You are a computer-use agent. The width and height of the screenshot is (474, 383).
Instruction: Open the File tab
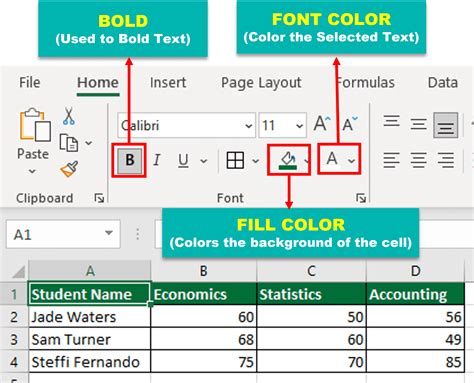point(30,82)
